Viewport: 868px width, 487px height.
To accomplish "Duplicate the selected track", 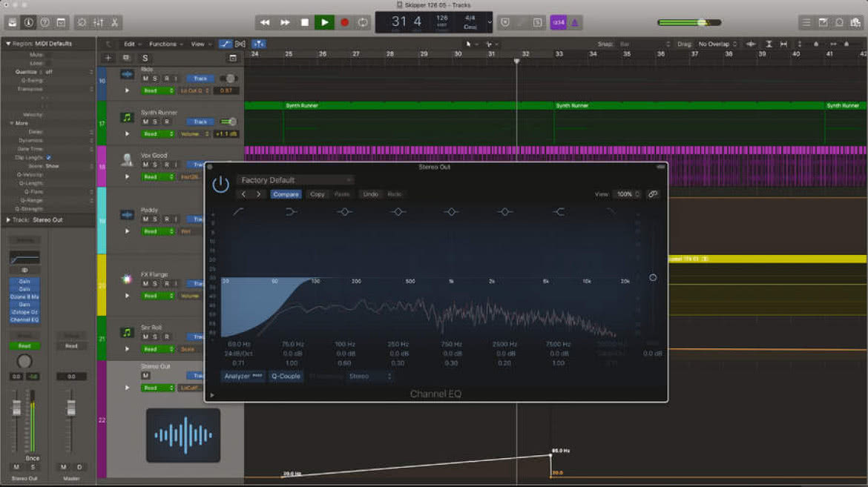I will coord(126,58).
